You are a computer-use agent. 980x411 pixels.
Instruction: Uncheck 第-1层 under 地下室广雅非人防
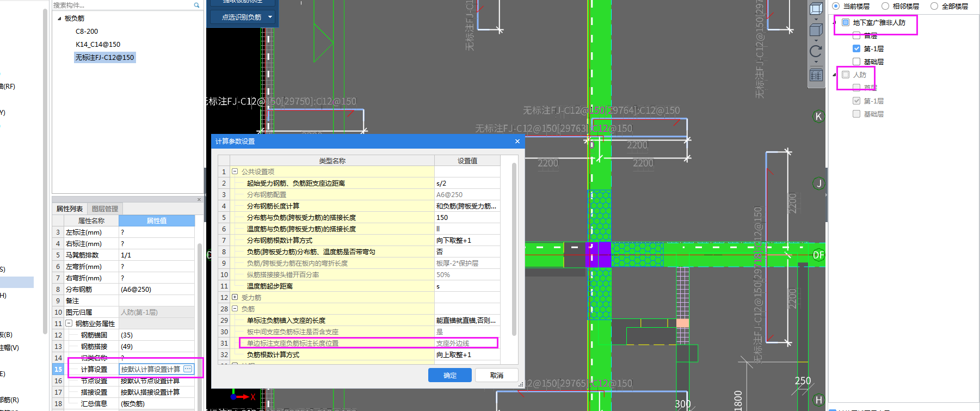click(856, 48)
